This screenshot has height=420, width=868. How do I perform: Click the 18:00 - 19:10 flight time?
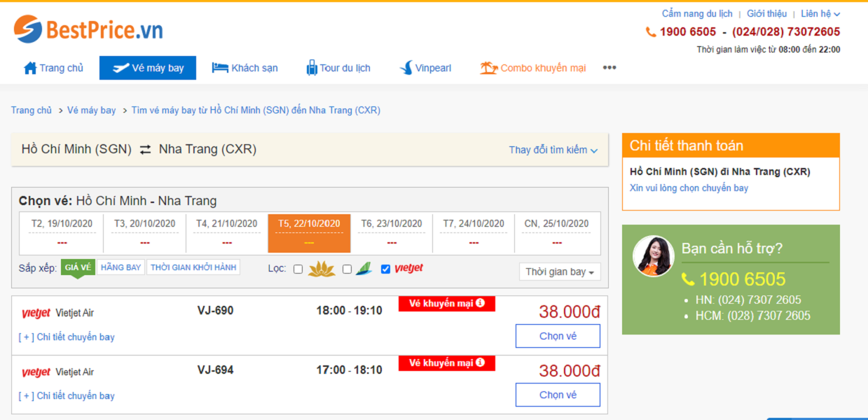[x=349, y=310]
